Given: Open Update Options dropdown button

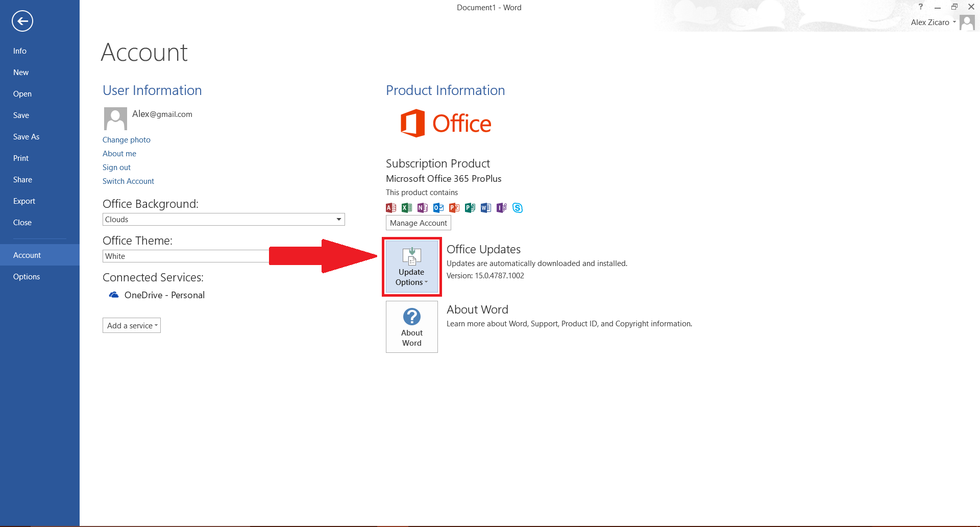Looking at the screenshot, I should pyautogui.click(x=412, y=267).
